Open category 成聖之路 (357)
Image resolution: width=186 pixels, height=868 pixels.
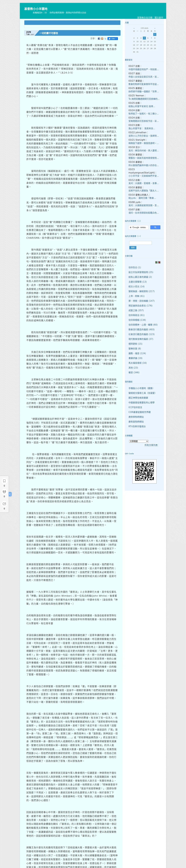pyautogui.click(x=136, y=310)
